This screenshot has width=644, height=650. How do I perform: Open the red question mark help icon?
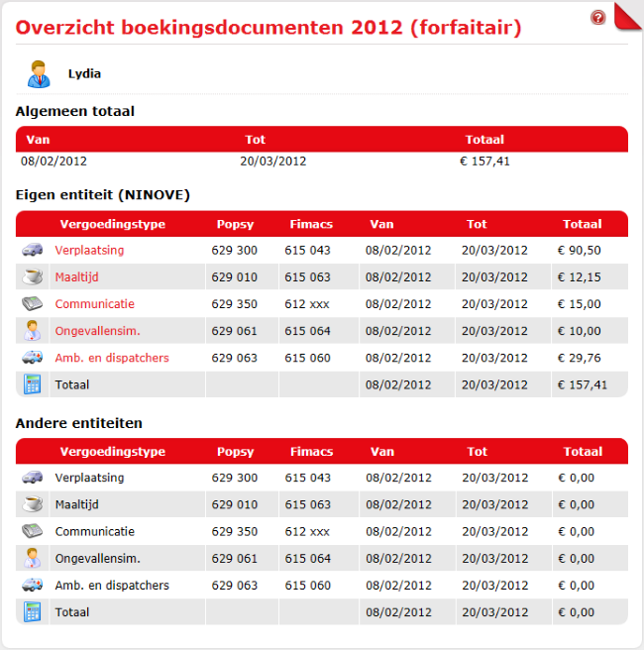(598, 18)
